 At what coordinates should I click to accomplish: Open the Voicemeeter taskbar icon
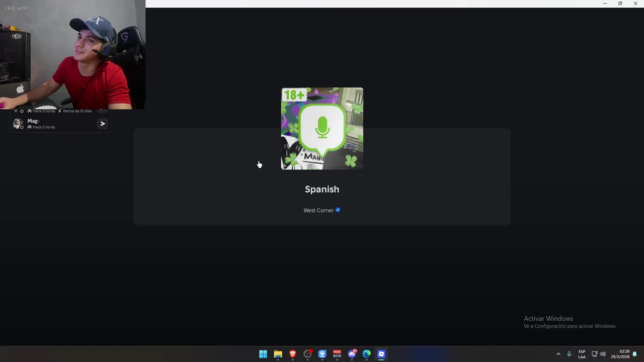pyautogui.click(x=337, y=354)
